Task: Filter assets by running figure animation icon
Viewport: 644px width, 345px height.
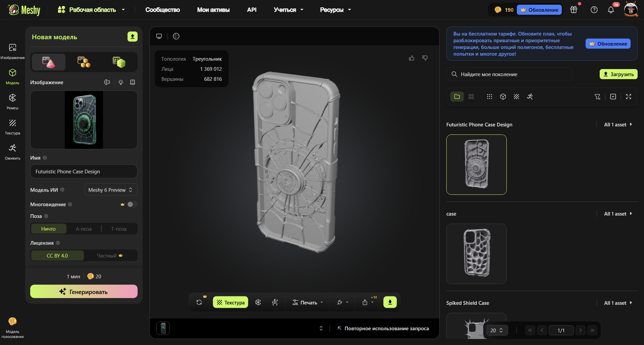Action: [530, 97]
